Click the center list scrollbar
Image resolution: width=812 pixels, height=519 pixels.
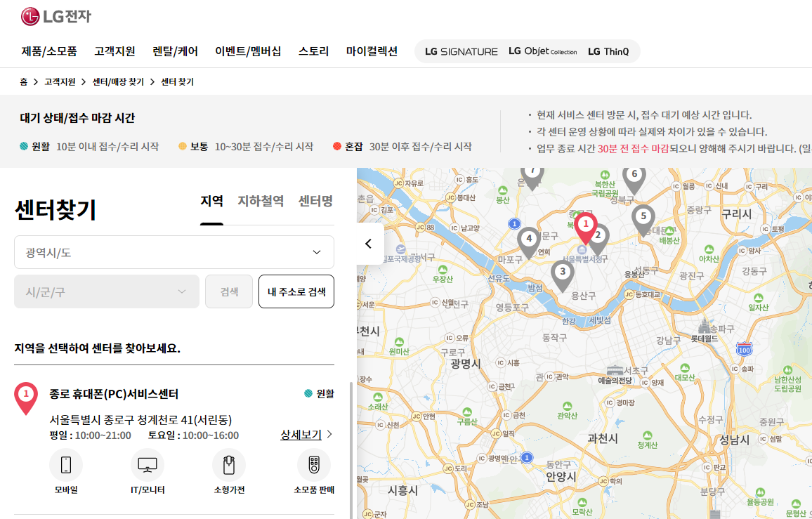coord(352,449)
